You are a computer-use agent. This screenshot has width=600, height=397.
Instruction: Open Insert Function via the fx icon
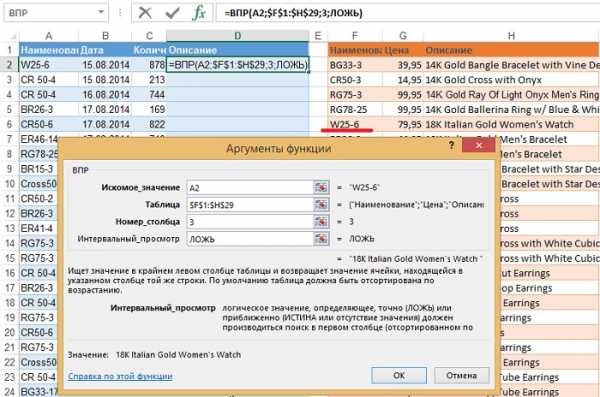coord(198,13)
